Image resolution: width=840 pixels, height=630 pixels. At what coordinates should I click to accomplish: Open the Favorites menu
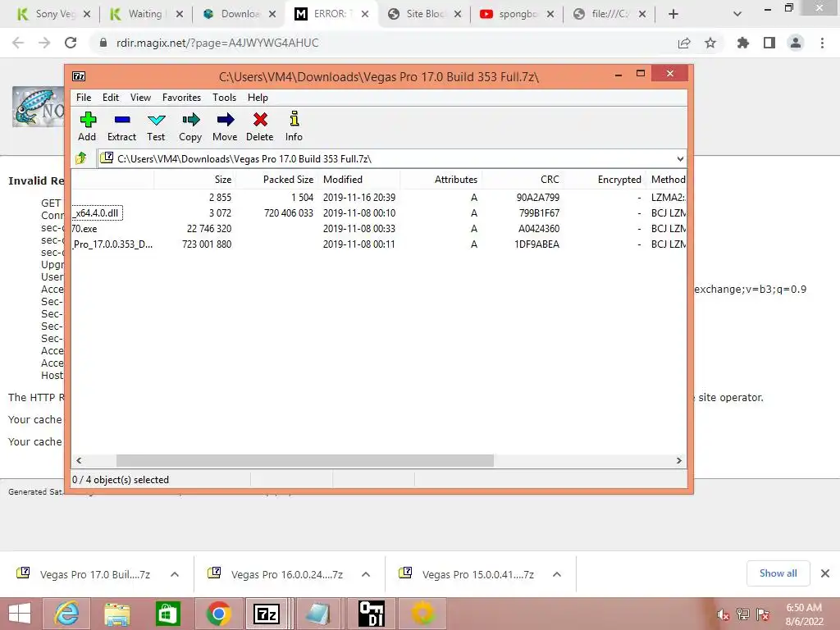(181, 98)
